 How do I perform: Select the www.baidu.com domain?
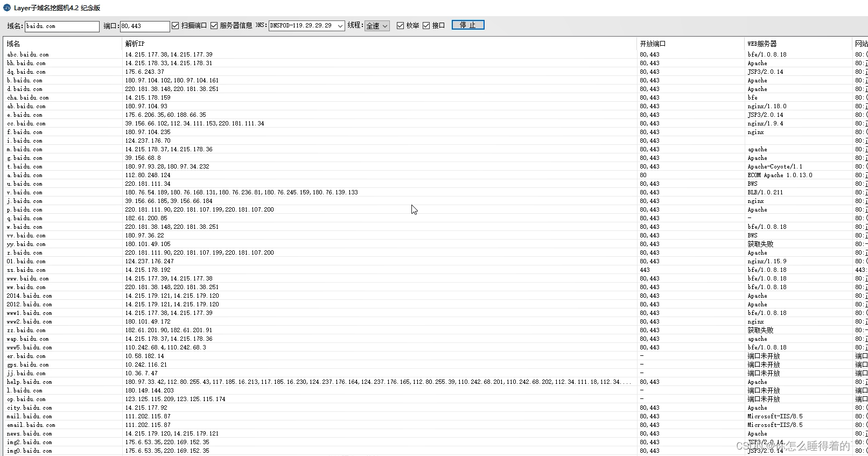click(x=28, y=278)
